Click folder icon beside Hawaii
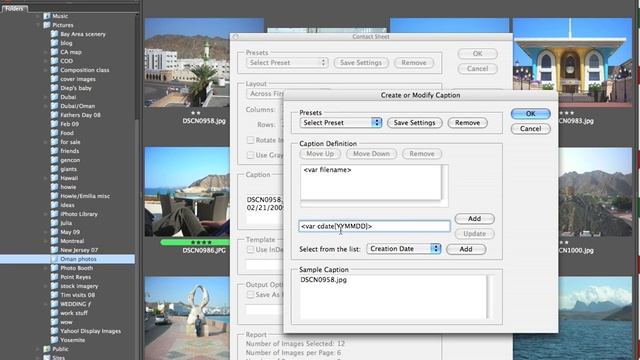 [54, 178]
